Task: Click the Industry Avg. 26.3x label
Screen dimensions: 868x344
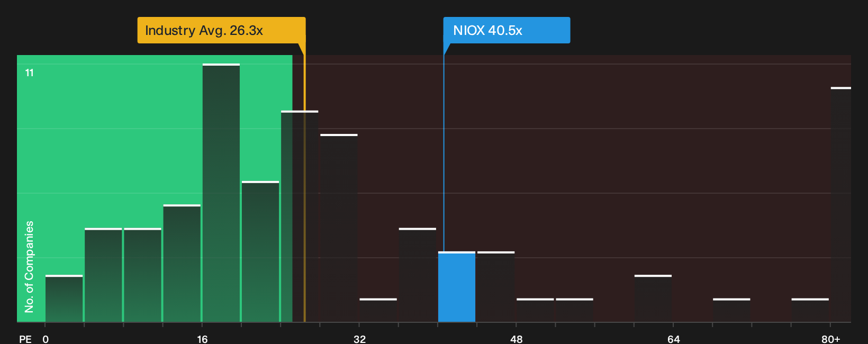Action: coord(221,30)
